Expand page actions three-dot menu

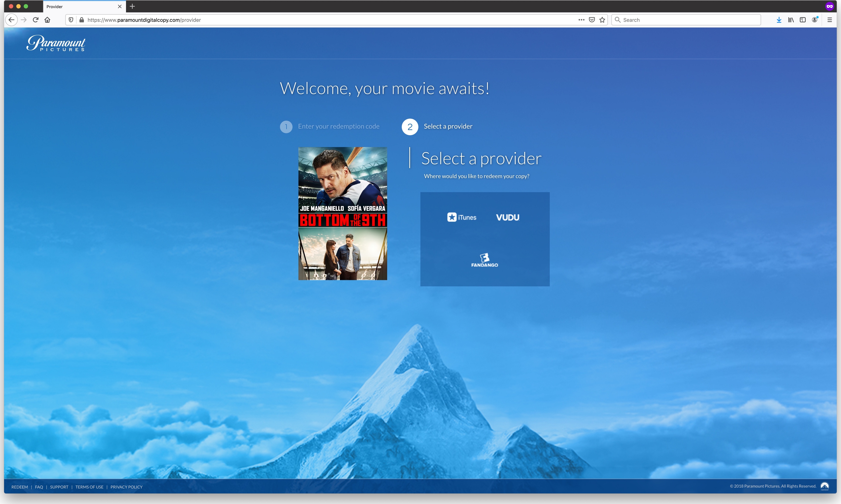coord(581,20)
